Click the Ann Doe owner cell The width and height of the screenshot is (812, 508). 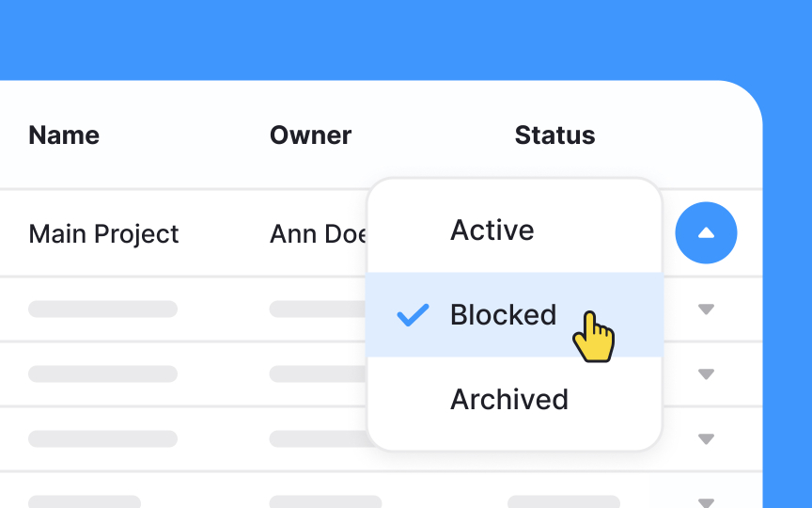pos(318,233)
